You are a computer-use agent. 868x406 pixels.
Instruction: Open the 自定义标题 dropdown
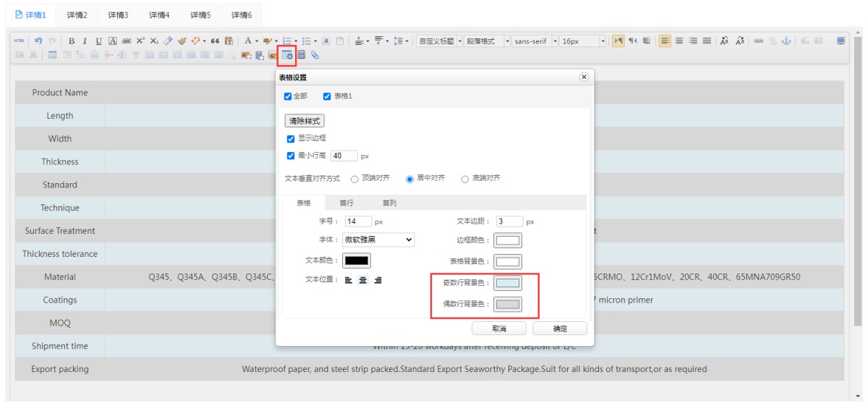tap(440, 41)
